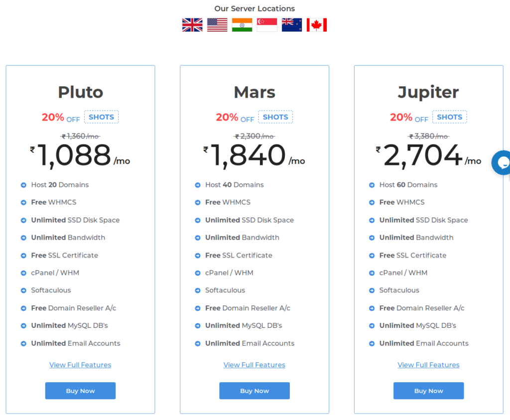The image size is (510, 420).
Task: Click the India flag icon
Action: click(242, 25)
